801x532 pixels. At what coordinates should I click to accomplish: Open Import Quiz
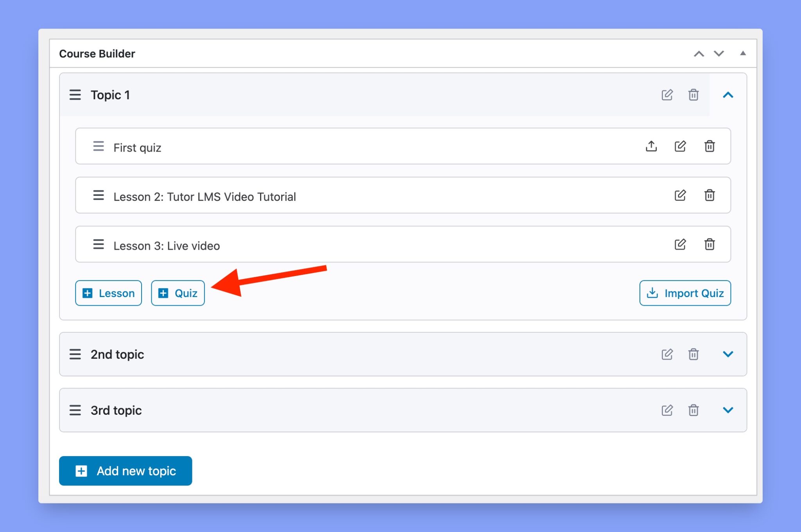tap(685, 293)
